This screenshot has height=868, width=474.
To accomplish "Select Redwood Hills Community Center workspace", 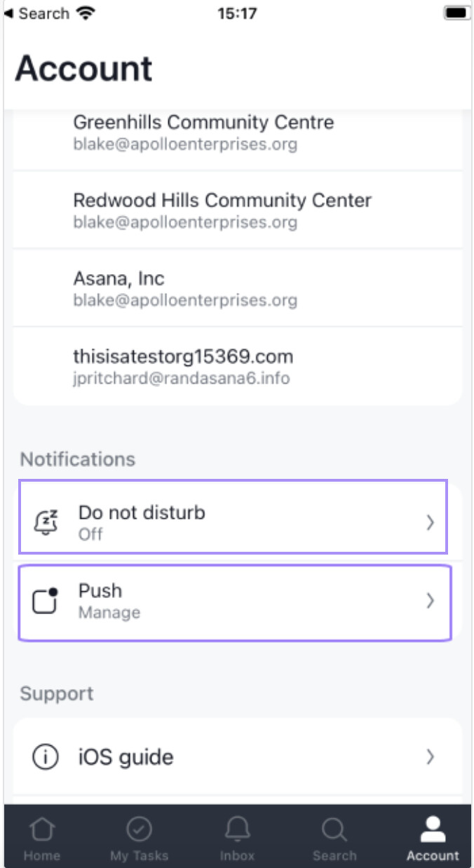I will pyautogui.click(x=222, y=210).
